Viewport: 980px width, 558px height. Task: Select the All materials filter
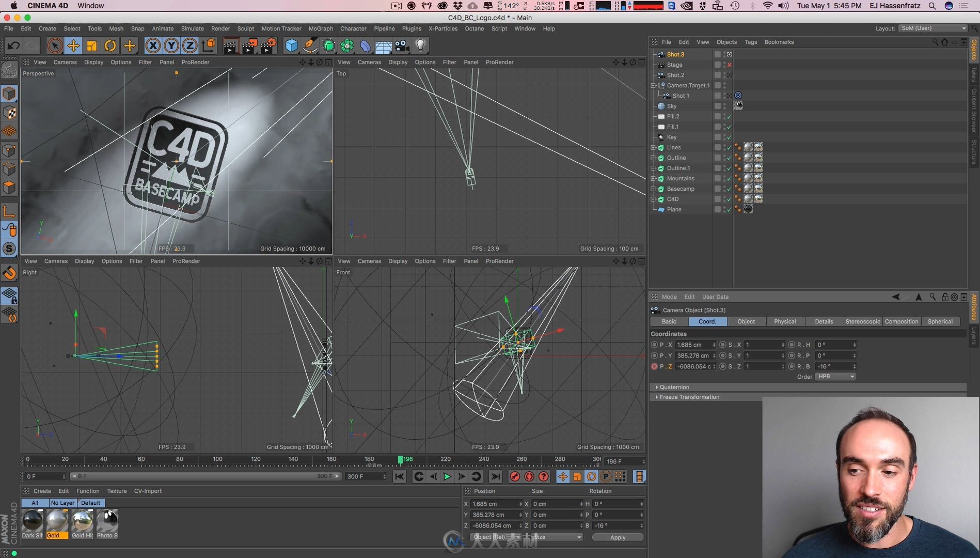[x=35, y=503]
